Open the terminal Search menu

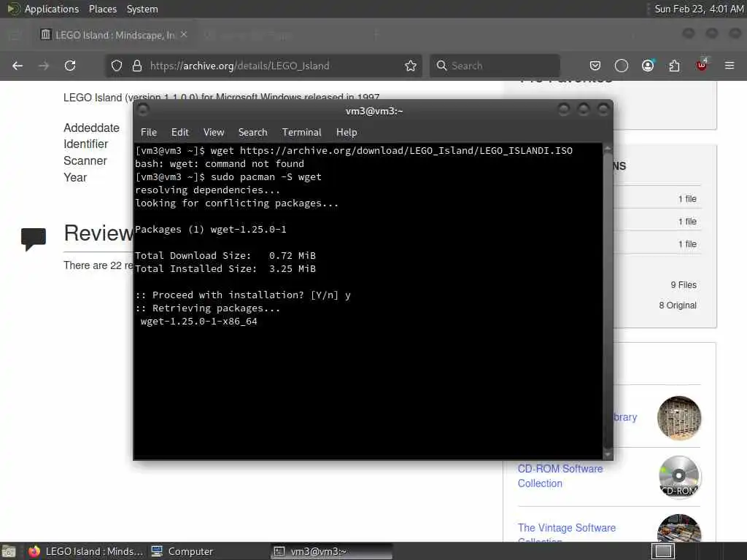(253, 133)
